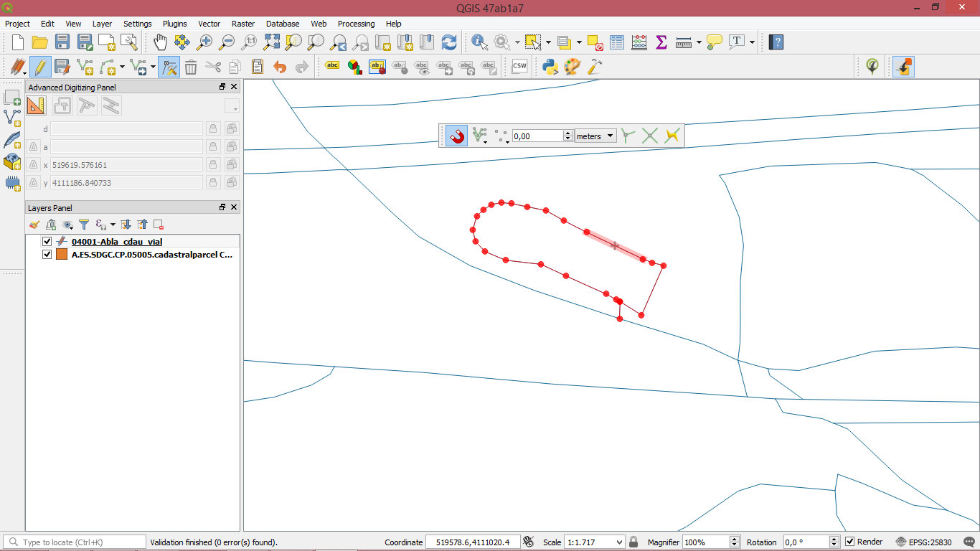Open the attribute table icon

click(x=617, y=42)
